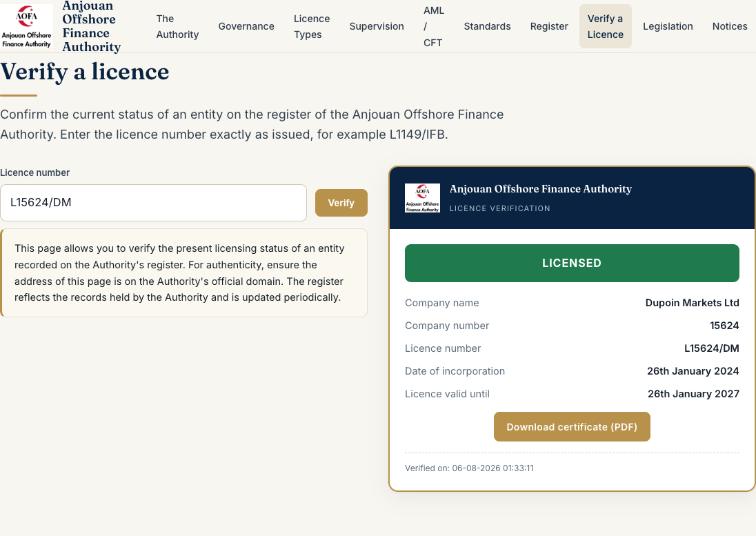Select Supervision in the navigation
This screenshot has height=536, width=756.
click(377, 26)
